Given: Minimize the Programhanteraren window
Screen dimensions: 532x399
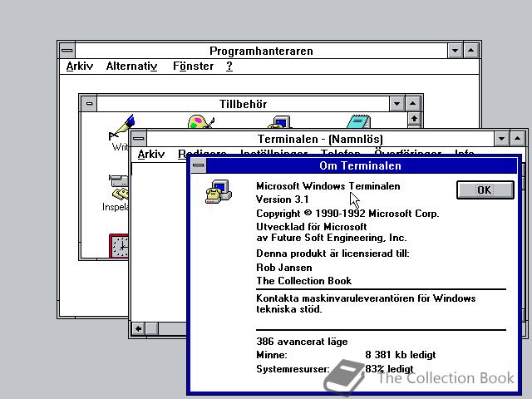Looking at the screenshot, I should coord(455,51).
